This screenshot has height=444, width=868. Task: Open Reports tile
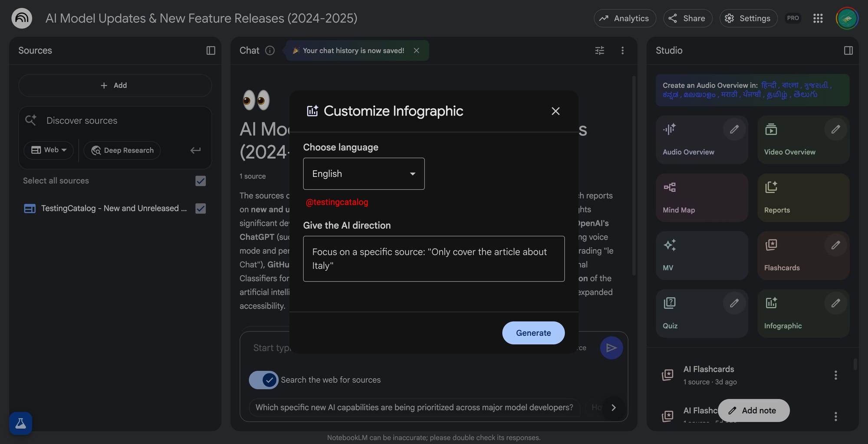(x=803, y=198)
